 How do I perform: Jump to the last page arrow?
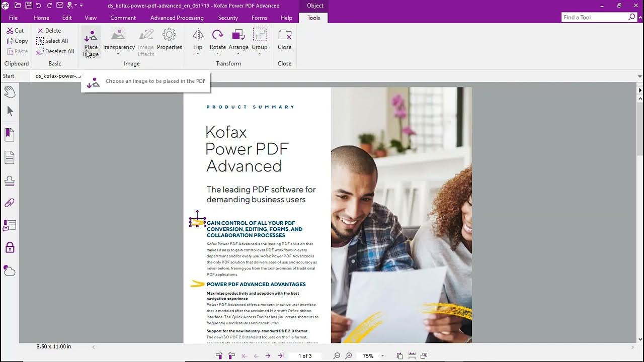pos(281,356)
